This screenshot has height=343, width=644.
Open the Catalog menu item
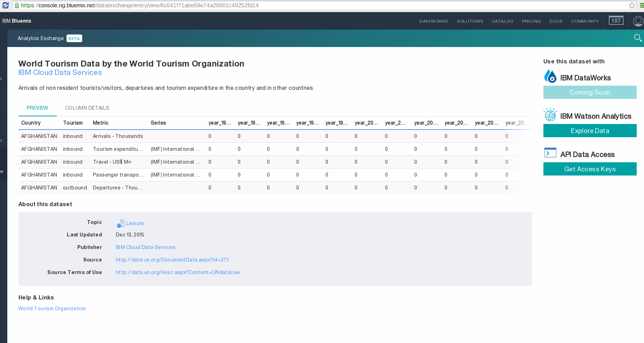pos(502,21)
